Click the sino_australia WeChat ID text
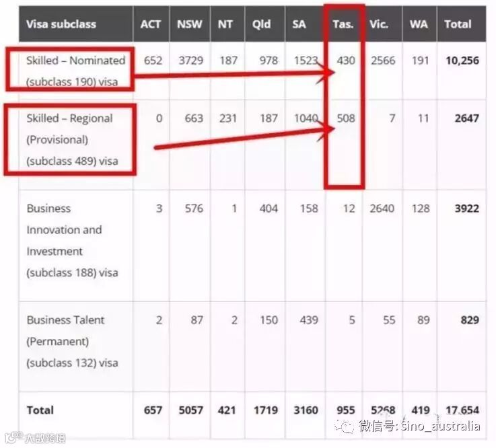 pyautogui.click(x=441, y=426)
